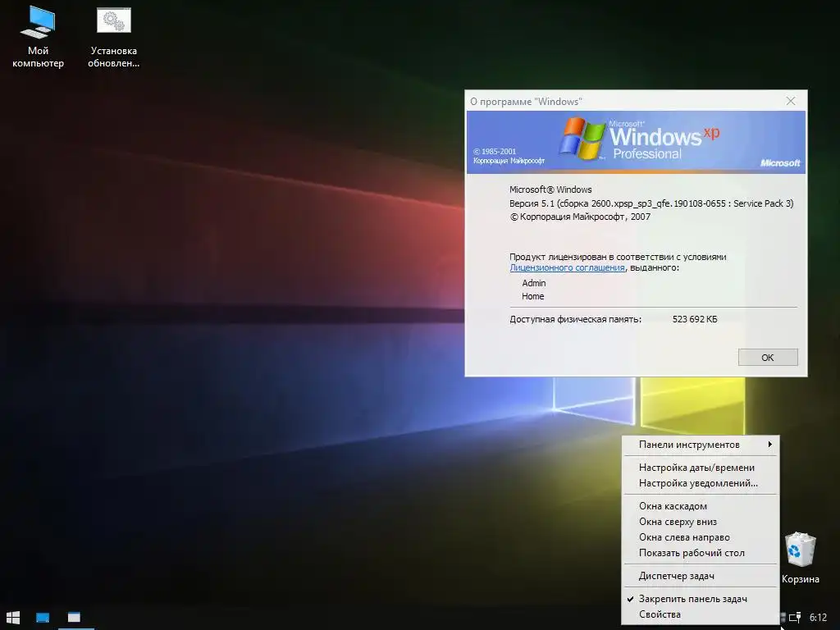Toggle Закрепить панель задач checkmark item
Viewport: 840px width, 630px height.
[x=700, y=599]
